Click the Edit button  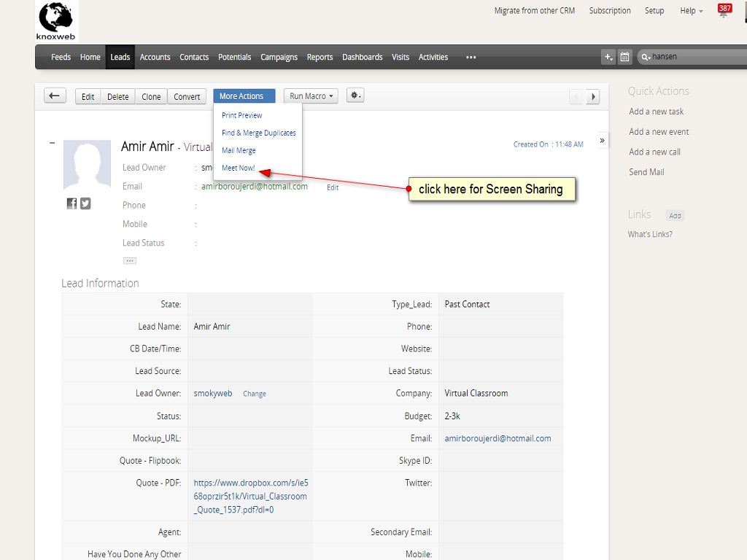pyautogui.click(x=88, y=97)
